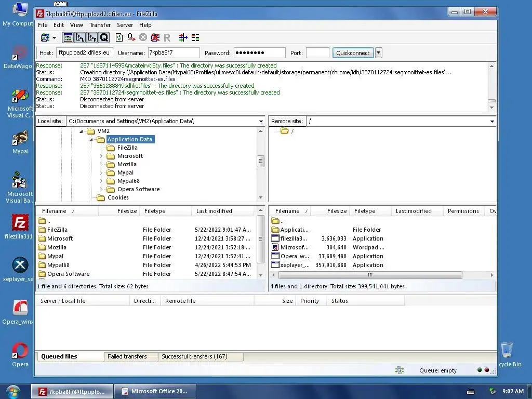Select FileZilla folder in local tree
Viewport: 532px width, 399px height.
tap(127, 148)
